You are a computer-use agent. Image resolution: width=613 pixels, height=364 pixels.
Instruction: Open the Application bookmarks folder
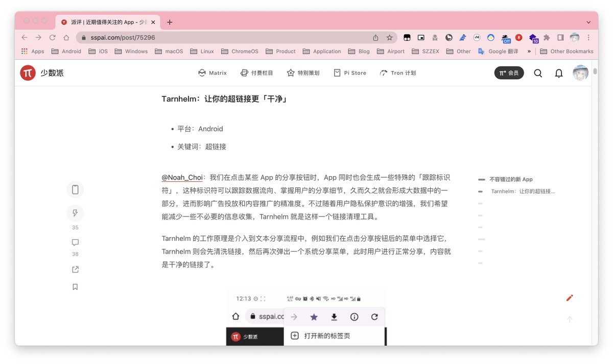tap(322, 51)
